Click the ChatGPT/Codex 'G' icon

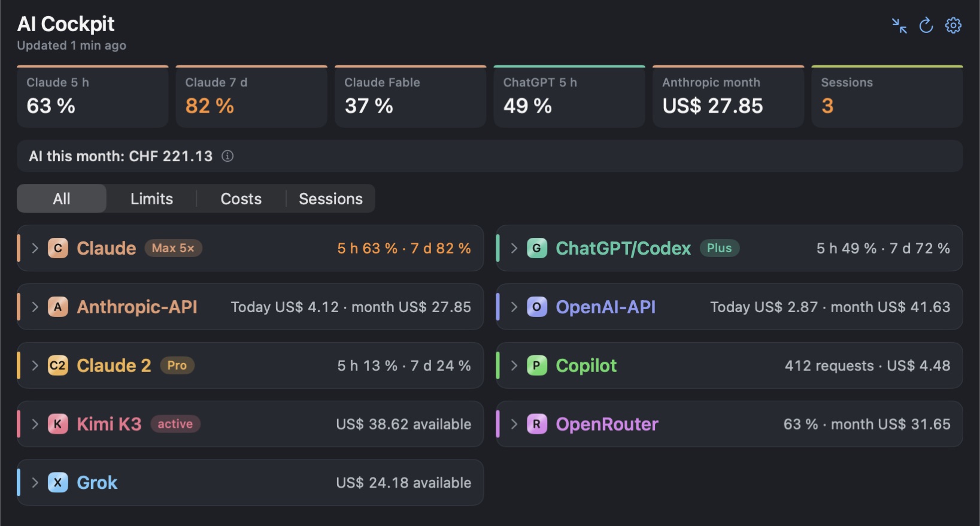tap(537, 248)
